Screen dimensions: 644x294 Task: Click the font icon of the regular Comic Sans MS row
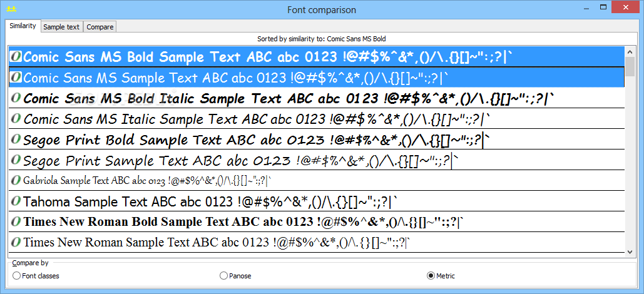pyautogui.click(x=16, y=77)
